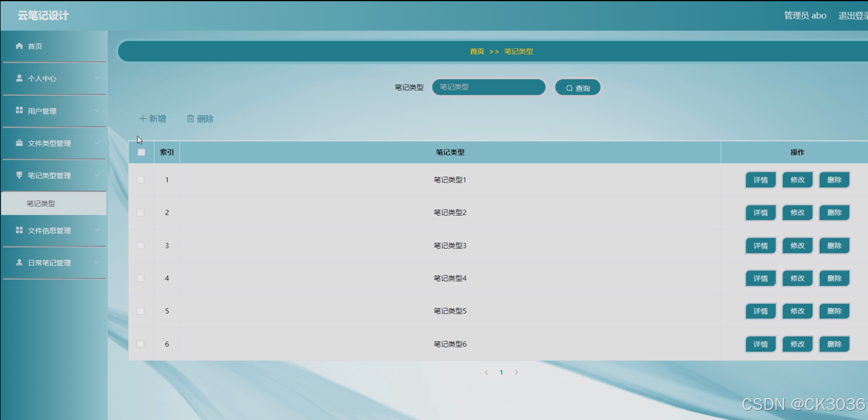The image size is (868, 420).
Task: Click the home icon beside 首页
Action: [19, 46]
